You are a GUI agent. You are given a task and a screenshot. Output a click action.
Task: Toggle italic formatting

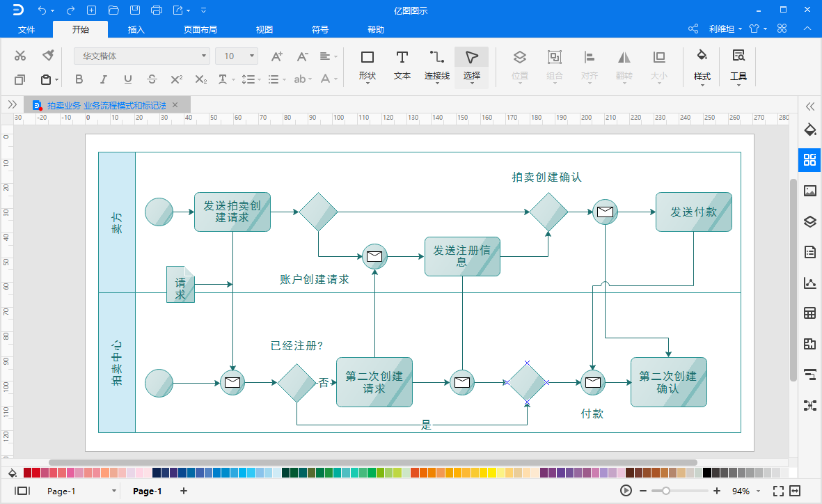(x=103, y=79)
